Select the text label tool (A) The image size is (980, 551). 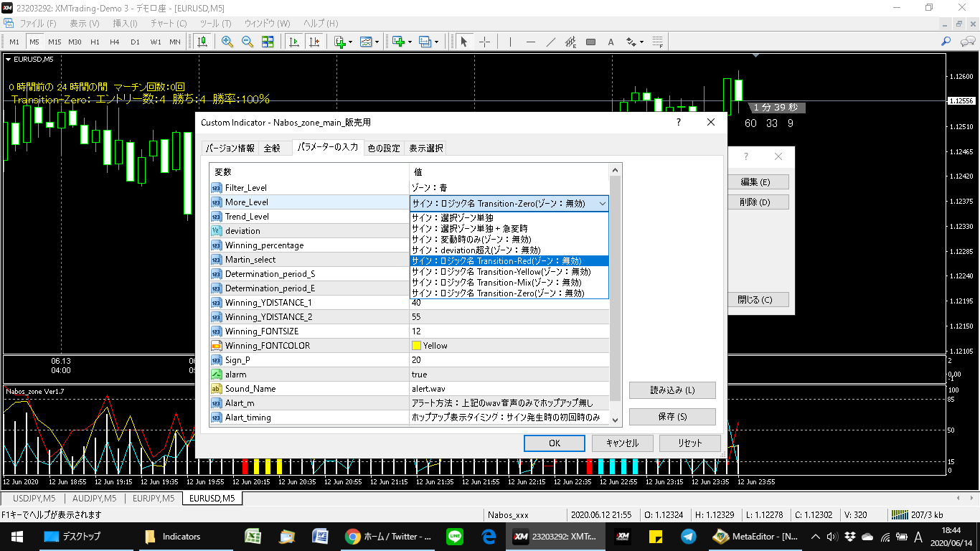(x=611, y=42)
